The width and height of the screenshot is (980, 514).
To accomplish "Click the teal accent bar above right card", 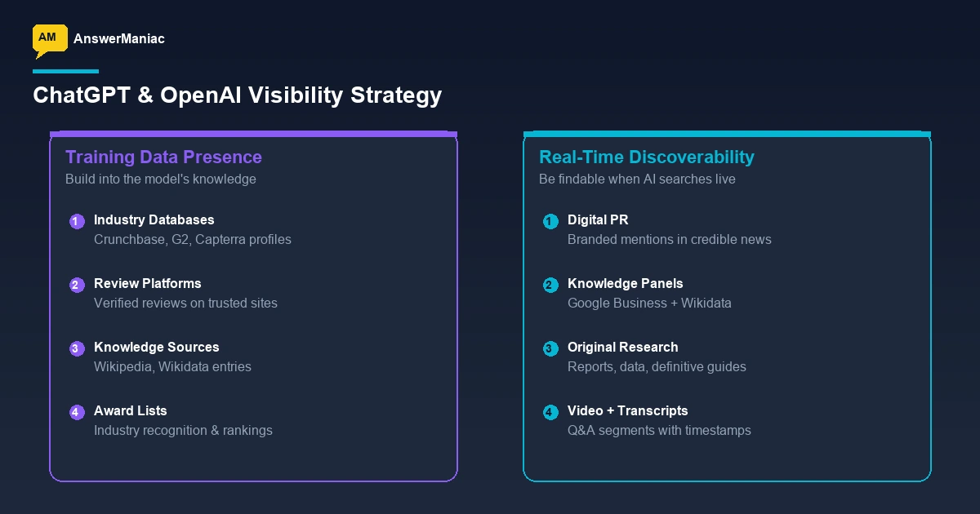I will point(727,132).
